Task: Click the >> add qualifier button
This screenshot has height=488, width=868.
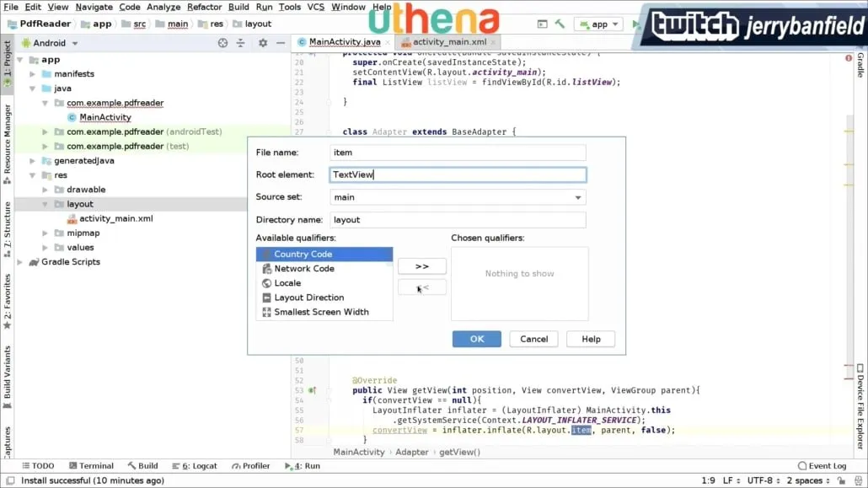Action: tap(422, 266)
